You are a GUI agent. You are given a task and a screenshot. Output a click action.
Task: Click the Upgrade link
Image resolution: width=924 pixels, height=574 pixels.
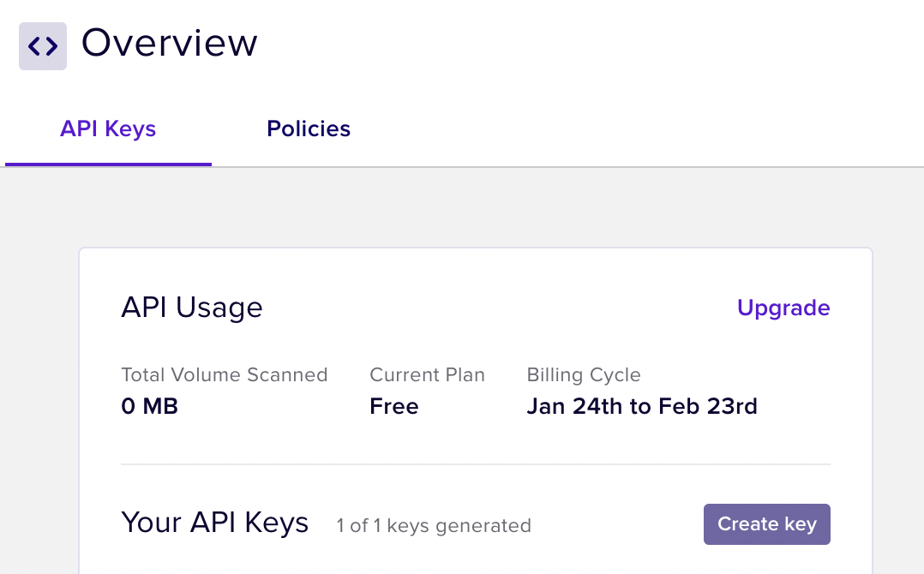[x=783, y=308]
